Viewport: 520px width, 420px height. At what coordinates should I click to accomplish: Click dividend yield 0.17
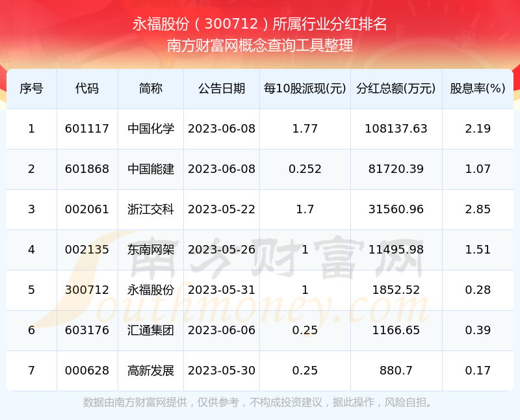[x=478, y=371]
